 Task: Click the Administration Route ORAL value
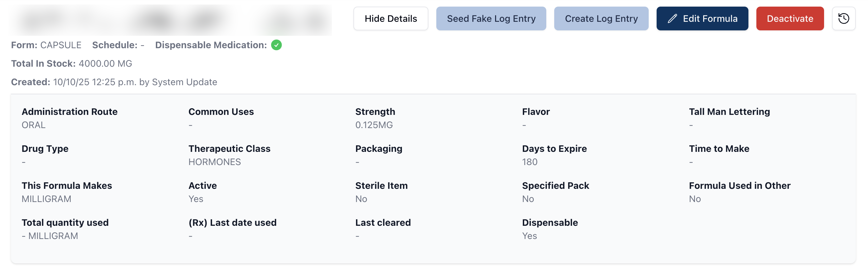(33, 125)
